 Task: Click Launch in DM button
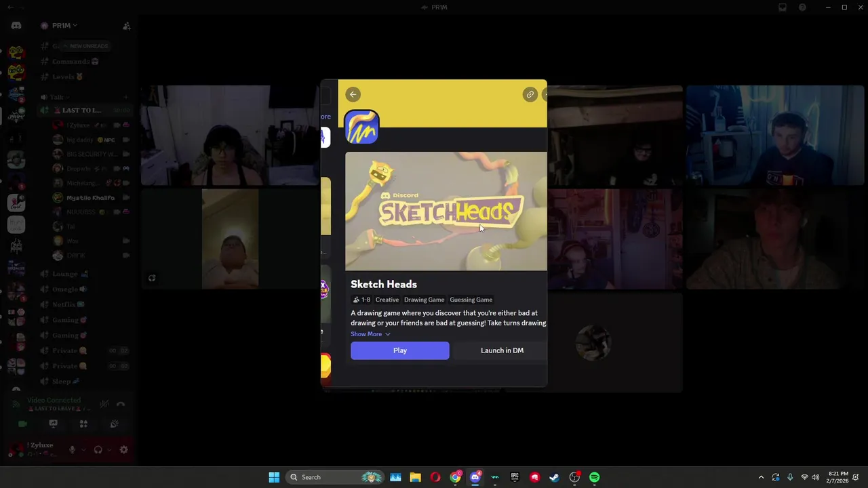[502, 350]
